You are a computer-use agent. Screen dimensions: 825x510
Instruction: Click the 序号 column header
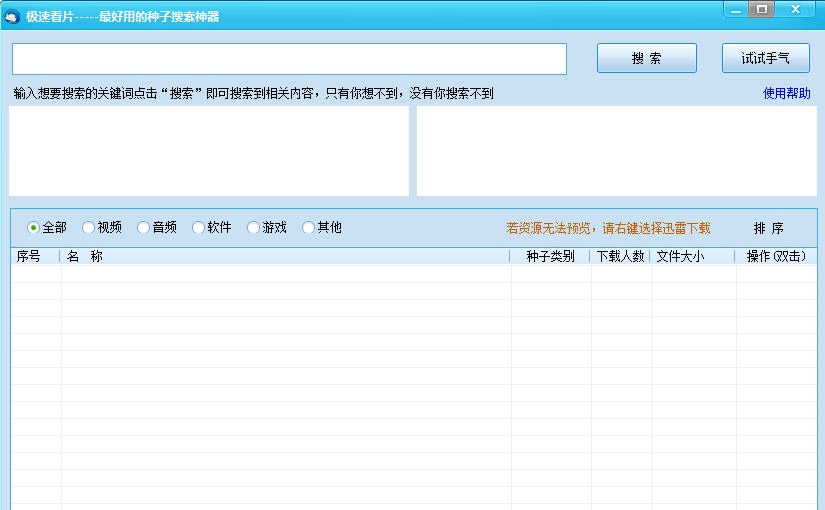35,256
